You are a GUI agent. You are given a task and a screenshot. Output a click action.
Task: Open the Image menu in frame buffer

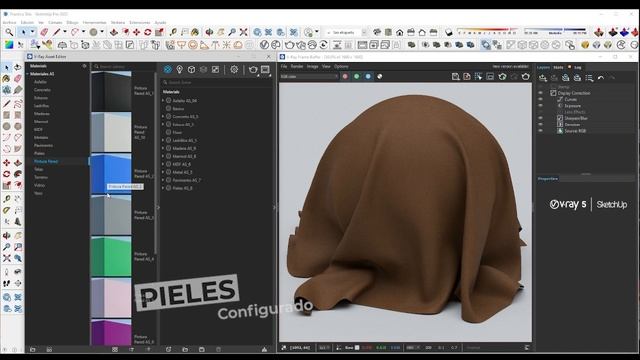tap(313, 66)
